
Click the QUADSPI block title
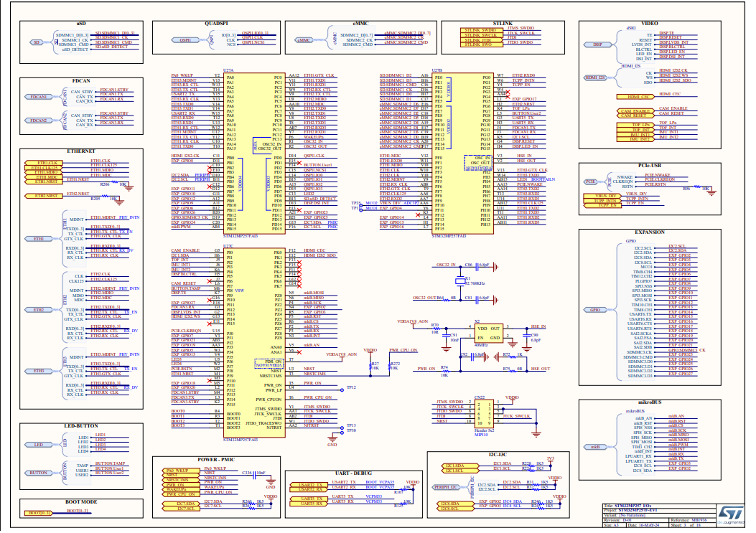pos(216,23)
